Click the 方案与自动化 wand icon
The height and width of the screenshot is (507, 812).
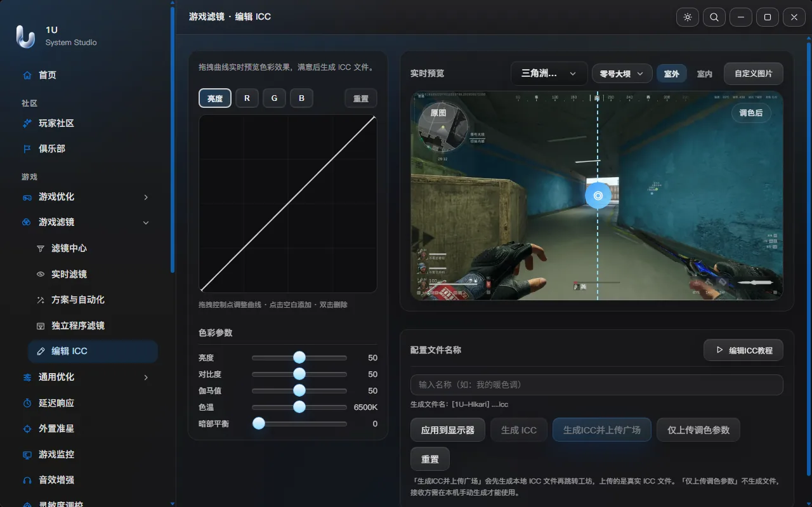point(41,300)
